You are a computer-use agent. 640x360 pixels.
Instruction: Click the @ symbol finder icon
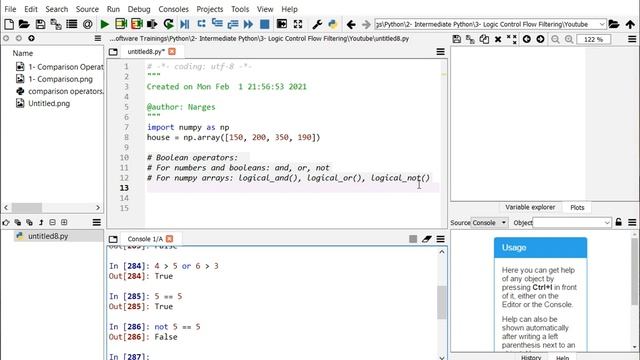pyautogui.click(x=87, y=24)
